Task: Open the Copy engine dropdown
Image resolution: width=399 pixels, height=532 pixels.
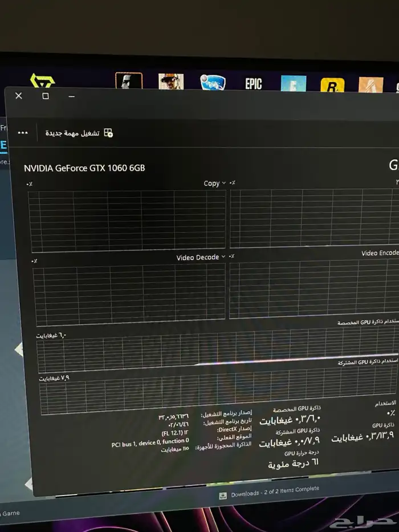Action: 214,183
